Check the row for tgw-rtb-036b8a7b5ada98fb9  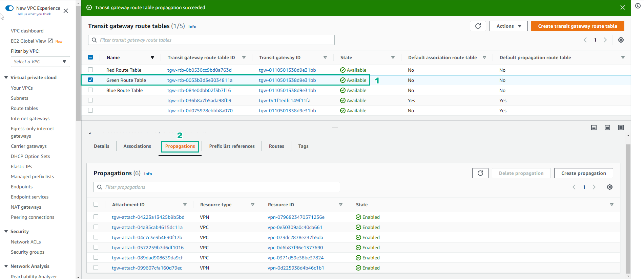(x=90, y=100)
